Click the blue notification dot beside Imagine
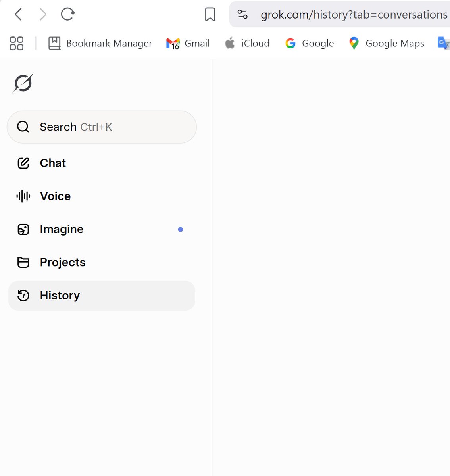 181,230
